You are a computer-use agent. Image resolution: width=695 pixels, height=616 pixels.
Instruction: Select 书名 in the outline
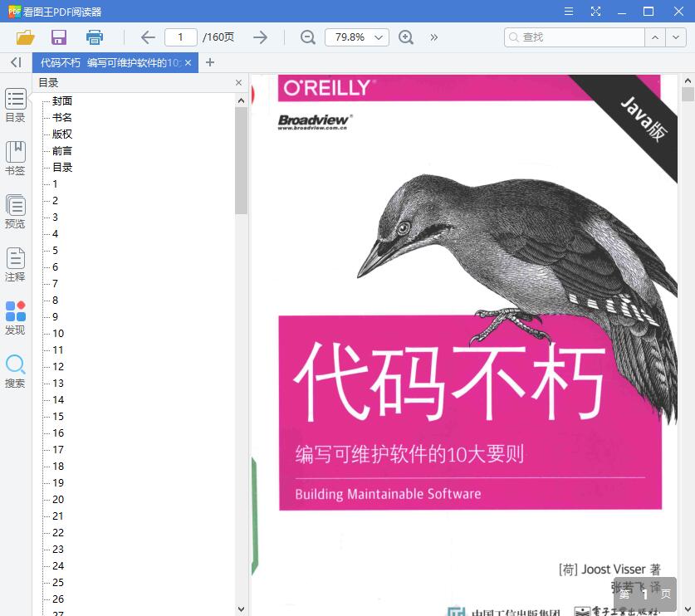[x=62, y=117]
